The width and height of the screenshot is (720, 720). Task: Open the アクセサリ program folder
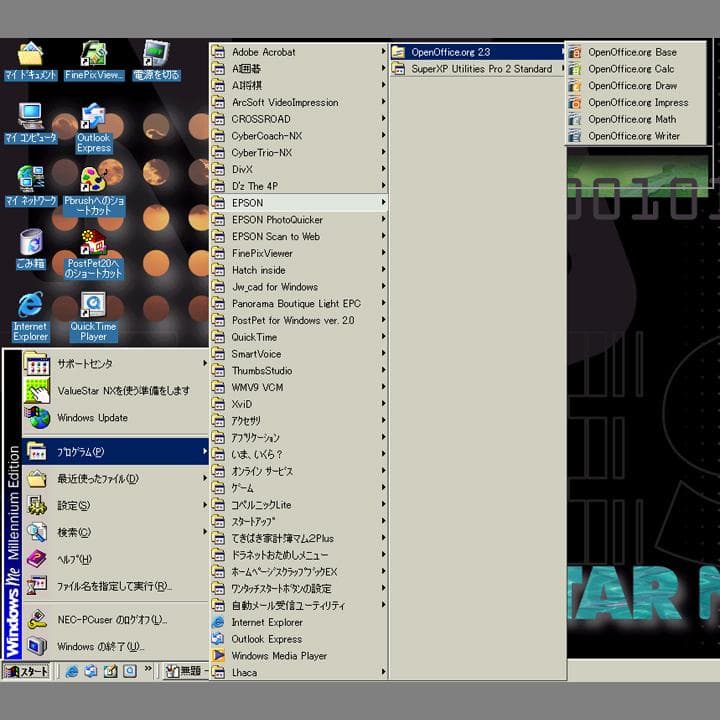[x=298, y=421]
